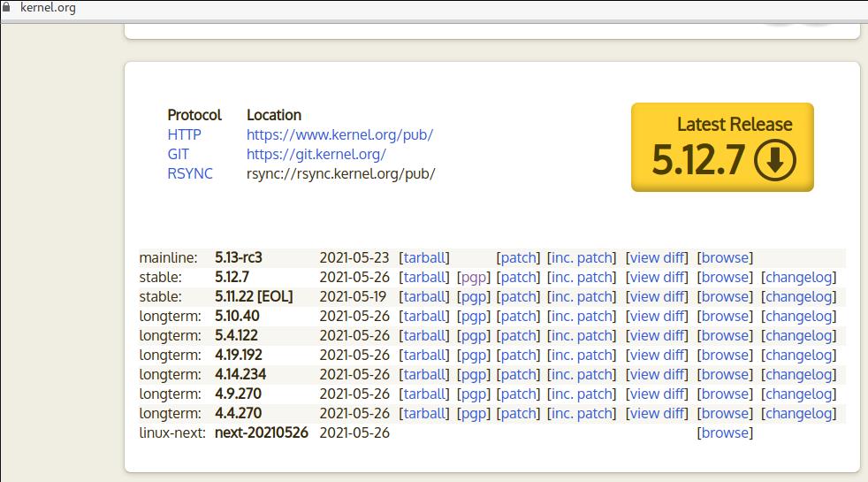Browse the 5.11.22 [EOL] source

click(x=725, y=296)
